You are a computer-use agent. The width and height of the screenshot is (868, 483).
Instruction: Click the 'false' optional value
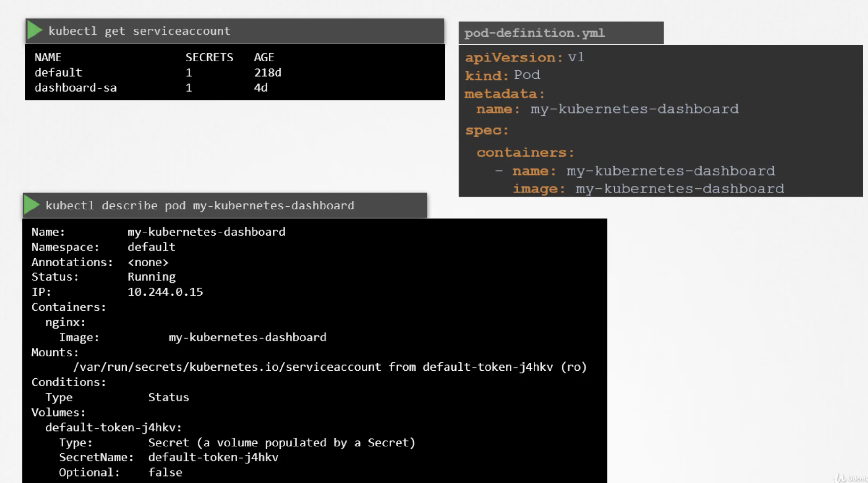[165, 472]
